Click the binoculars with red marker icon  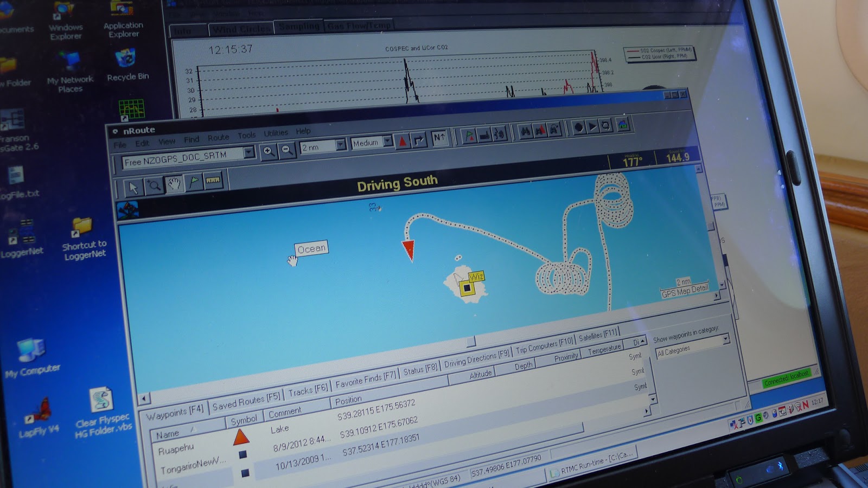click(540, 131)
